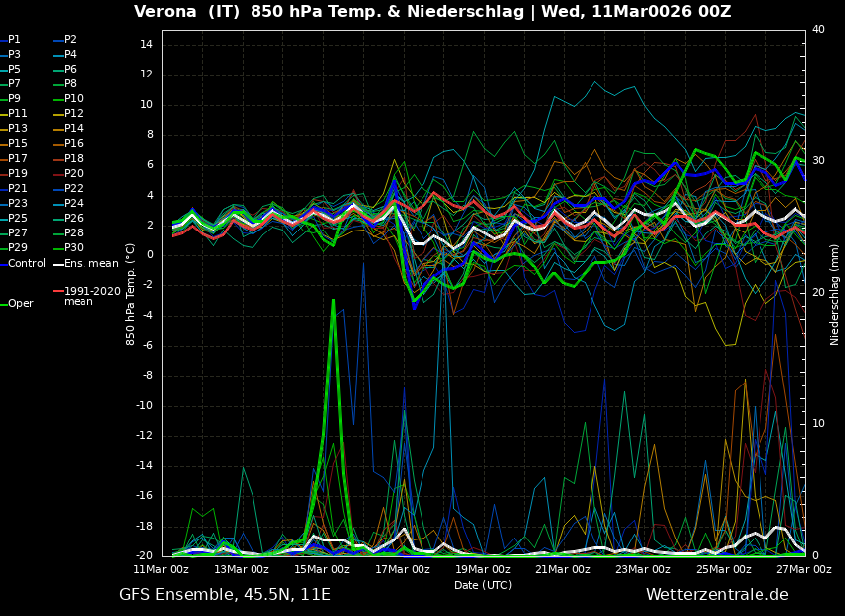Viewport: 845px width, 616px height.
Task: Select the 21Mar 00z date axis label
Action: (x=563, y=569)
